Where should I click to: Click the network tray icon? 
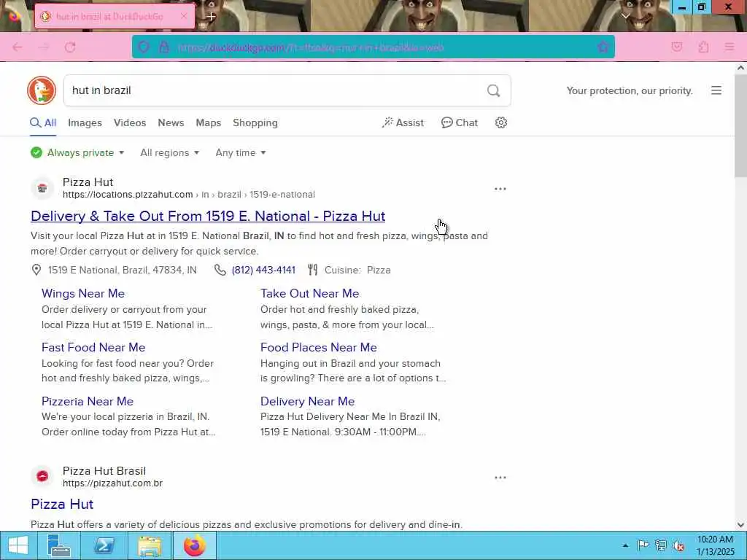pyautogui.click(x=661, y=545)
